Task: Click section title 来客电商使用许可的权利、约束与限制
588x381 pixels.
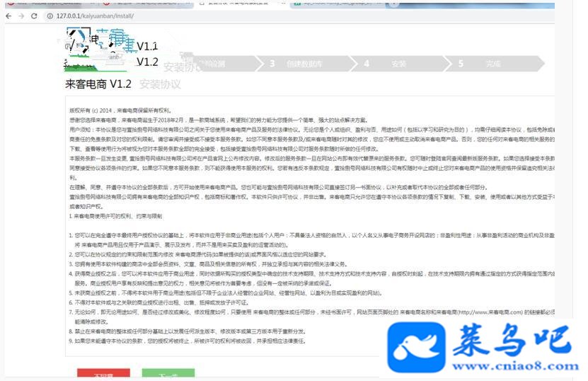Action: (x=116, y=216)
